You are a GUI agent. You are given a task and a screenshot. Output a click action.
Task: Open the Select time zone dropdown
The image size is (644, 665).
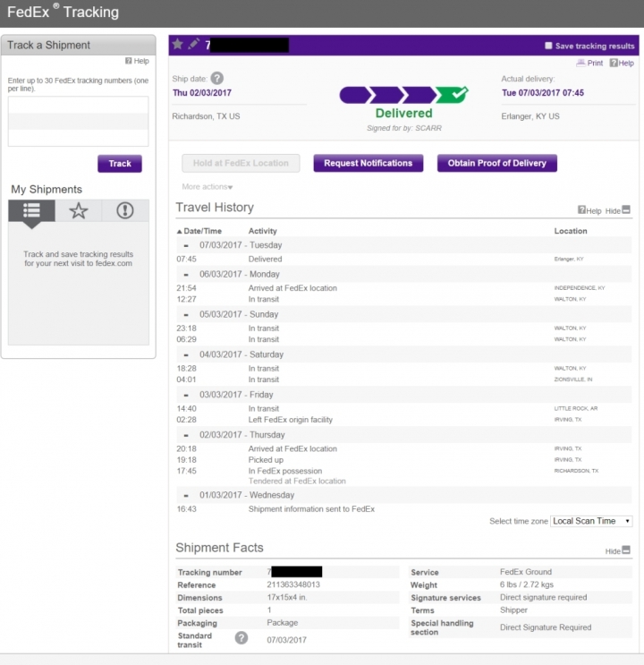click(591, 521)
